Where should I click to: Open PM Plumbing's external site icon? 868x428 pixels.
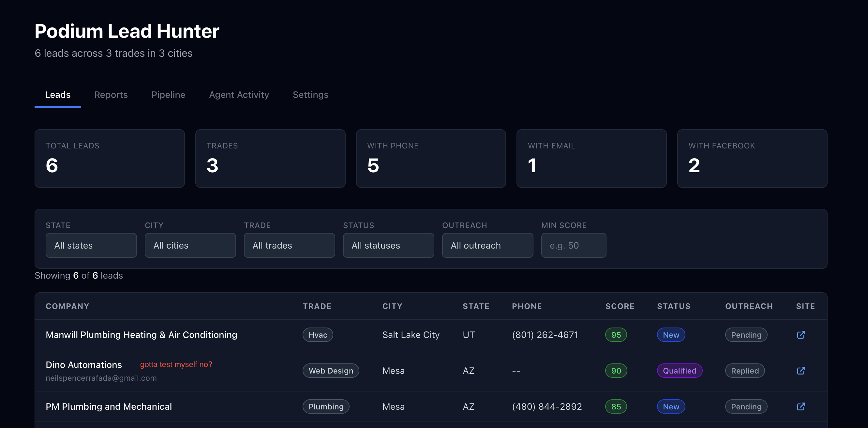pyautogui.click(x=801, y=406)
